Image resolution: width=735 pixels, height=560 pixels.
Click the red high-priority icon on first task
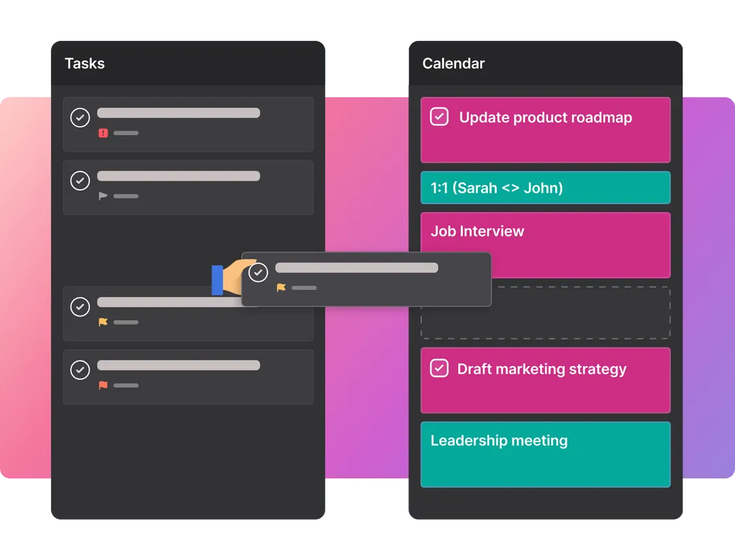pyautogui.click(x=103, y=133)
